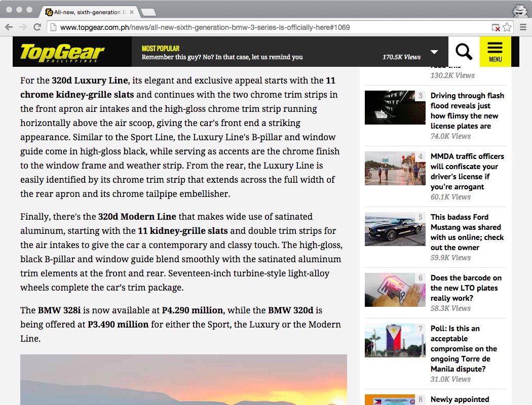The width and height of the screenshot is (532, 405).
Task: Open the Top Gear site search
Action: tap(464, 52)
